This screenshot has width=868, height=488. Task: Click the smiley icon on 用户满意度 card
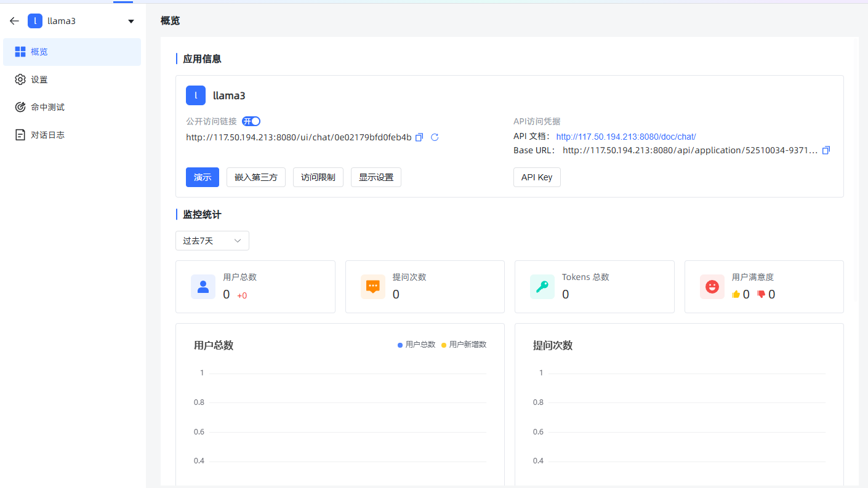coord(712,286)
